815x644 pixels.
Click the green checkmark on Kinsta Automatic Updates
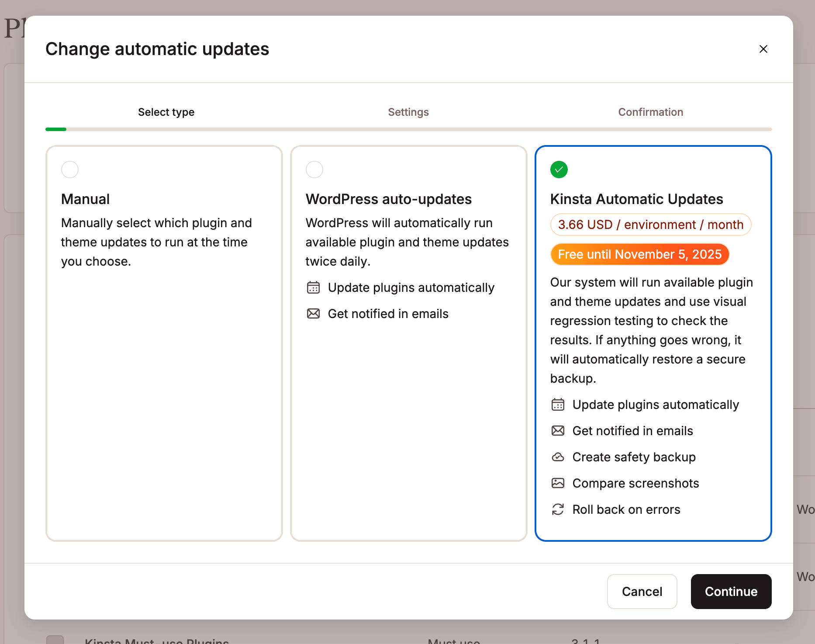pos(559,170)
